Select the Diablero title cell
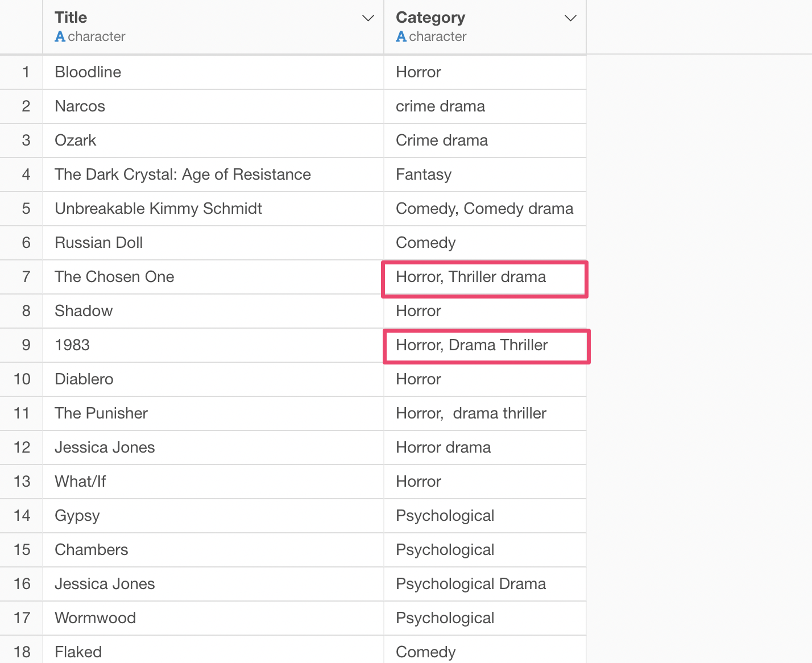812x663 pixels. coord(213,379)
